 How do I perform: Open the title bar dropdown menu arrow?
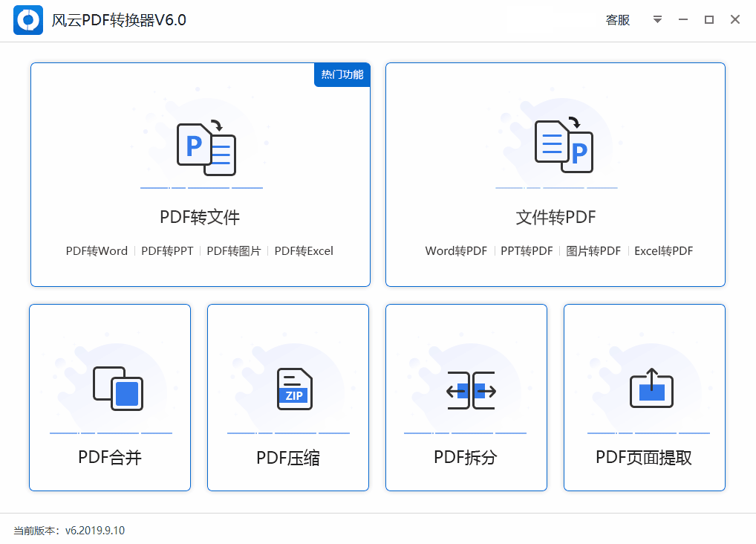tap(657, 19)
